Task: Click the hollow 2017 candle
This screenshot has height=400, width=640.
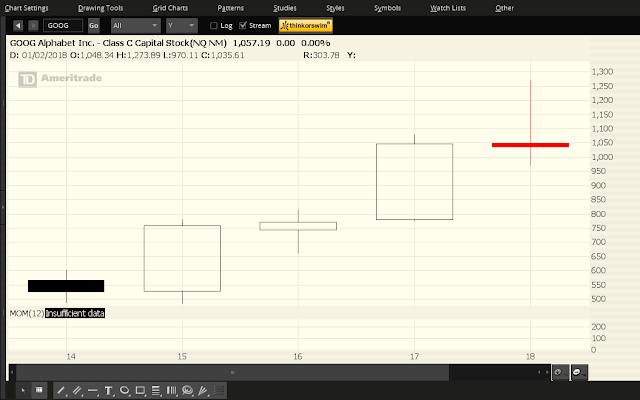Action: point(414,182)
